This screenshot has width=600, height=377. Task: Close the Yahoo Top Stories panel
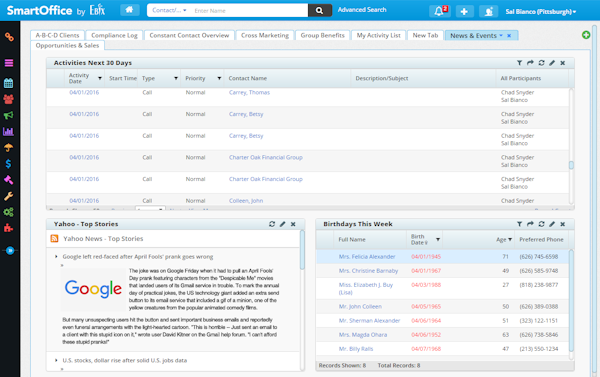(293, 224)
